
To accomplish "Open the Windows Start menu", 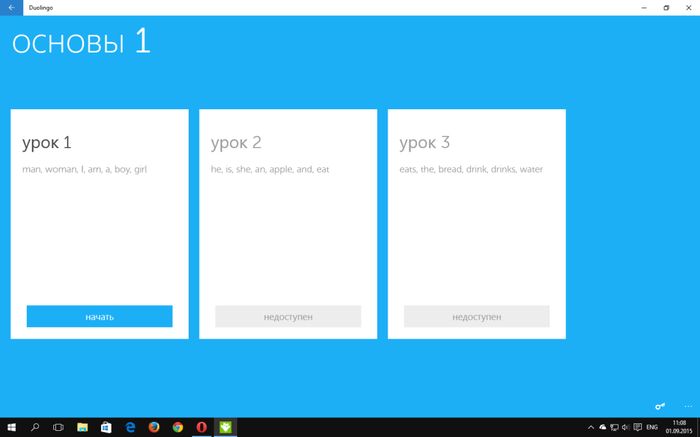I will tap(11, 427).
